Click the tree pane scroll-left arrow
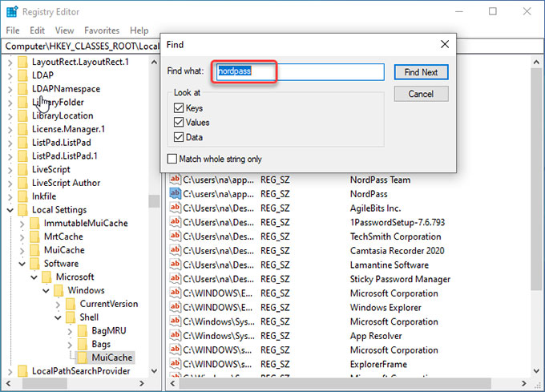Screen dimensions: 545x392 coord(8,383)
